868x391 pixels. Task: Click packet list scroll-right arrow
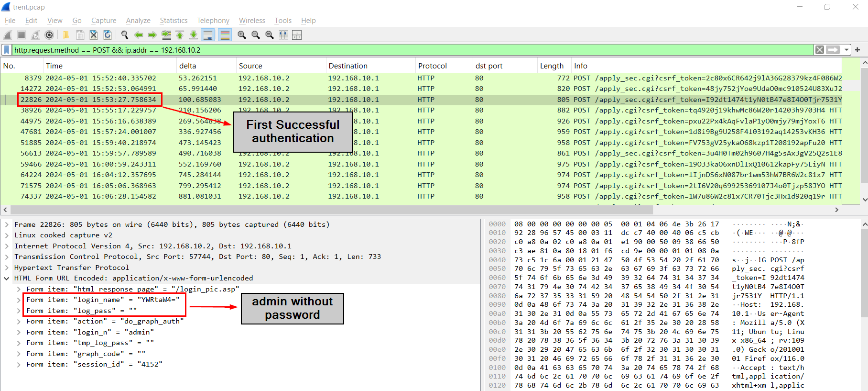click(x=836, y=210)
